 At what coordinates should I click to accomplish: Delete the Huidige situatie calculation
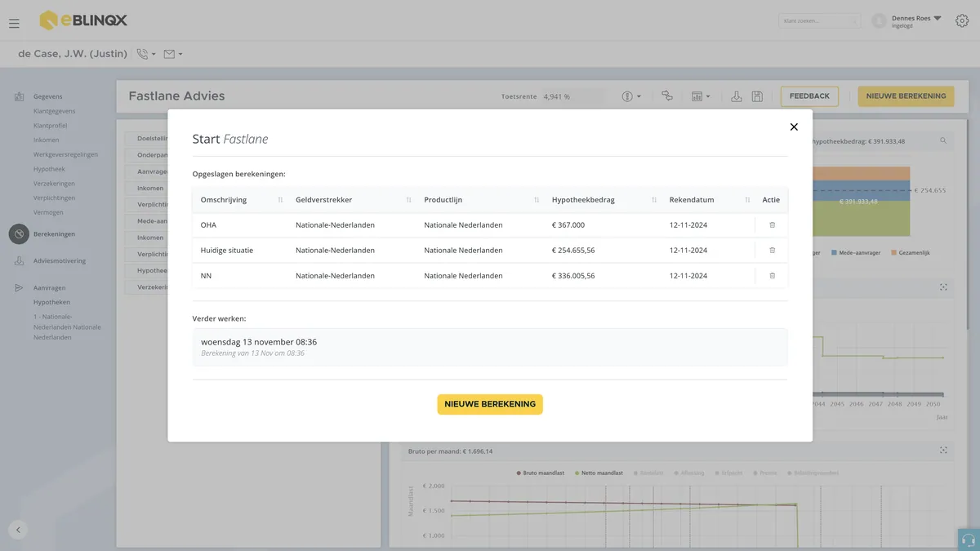[773, 250]
